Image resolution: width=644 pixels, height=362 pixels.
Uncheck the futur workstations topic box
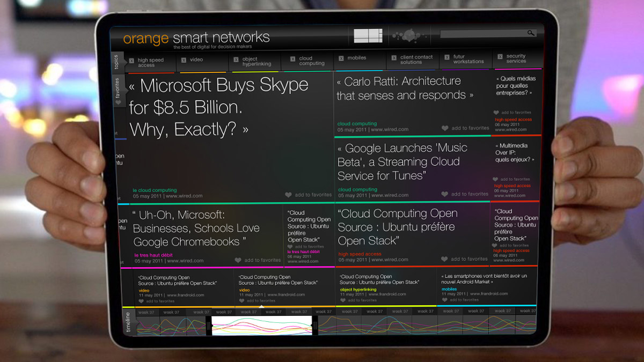point(447,57)
